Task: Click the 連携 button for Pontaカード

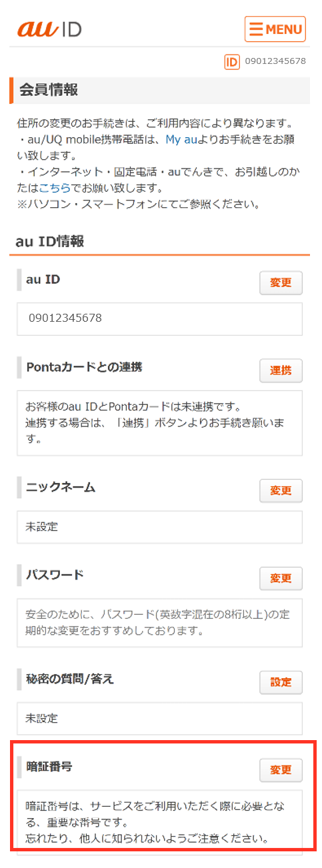Action: (x=281, y=370)
